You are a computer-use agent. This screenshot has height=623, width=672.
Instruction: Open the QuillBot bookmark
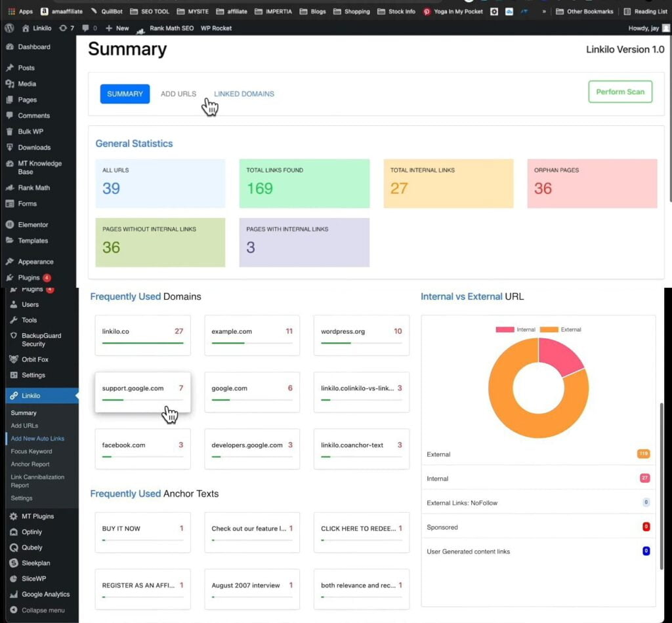(x=106, y=12)
